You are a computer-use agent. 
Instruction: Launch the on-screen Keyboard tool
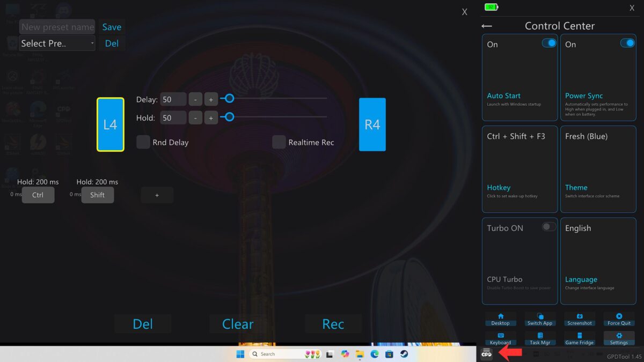[x=500, y=337]
